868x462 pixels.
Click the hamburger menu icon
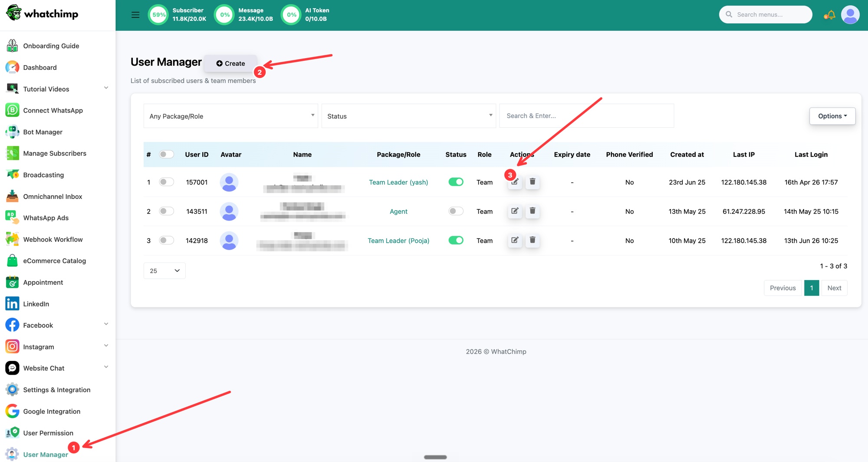(135, 15)
